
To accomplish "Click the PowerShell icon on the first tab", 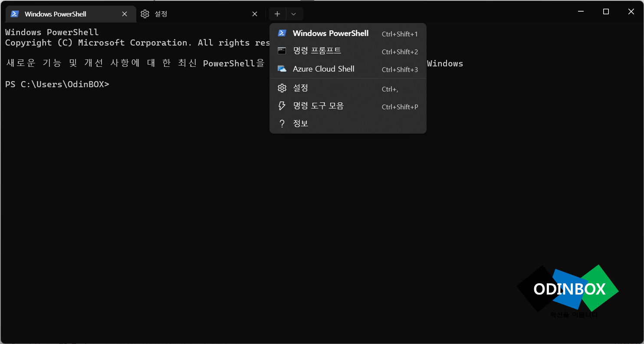I will pos(15,14).
